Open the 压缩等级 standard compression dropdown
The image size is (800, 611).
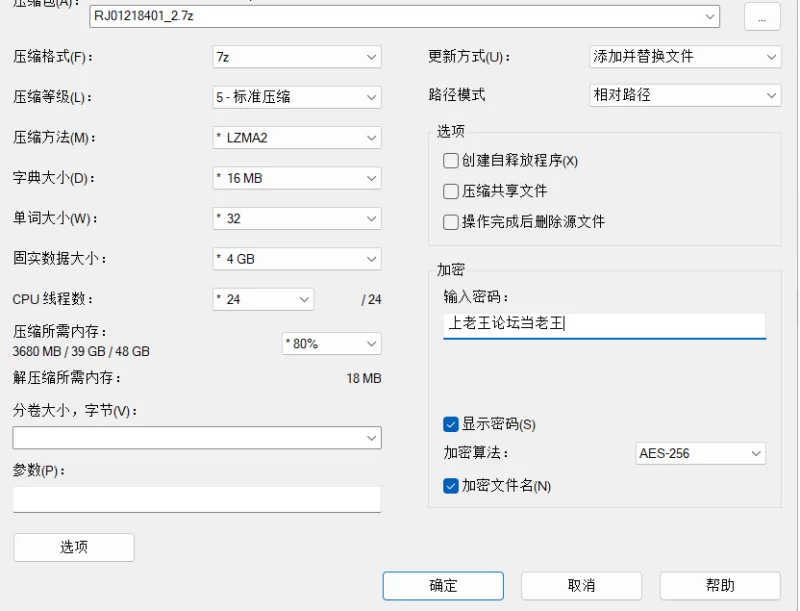pos(297,97)
